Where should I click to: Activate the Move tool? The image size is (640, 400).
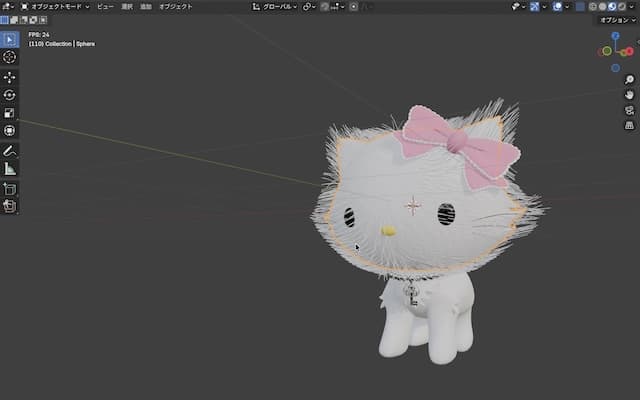click(10, 77)
